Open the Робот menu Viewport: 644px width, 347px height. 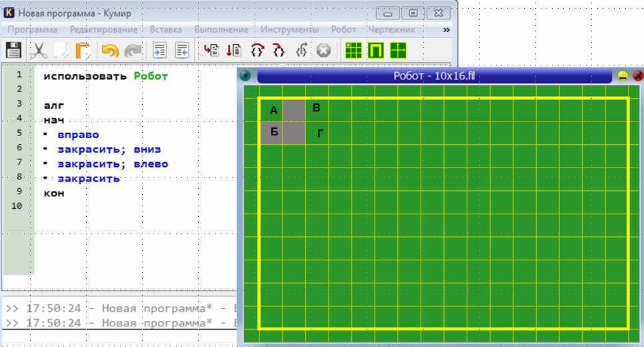click(343, 30)
